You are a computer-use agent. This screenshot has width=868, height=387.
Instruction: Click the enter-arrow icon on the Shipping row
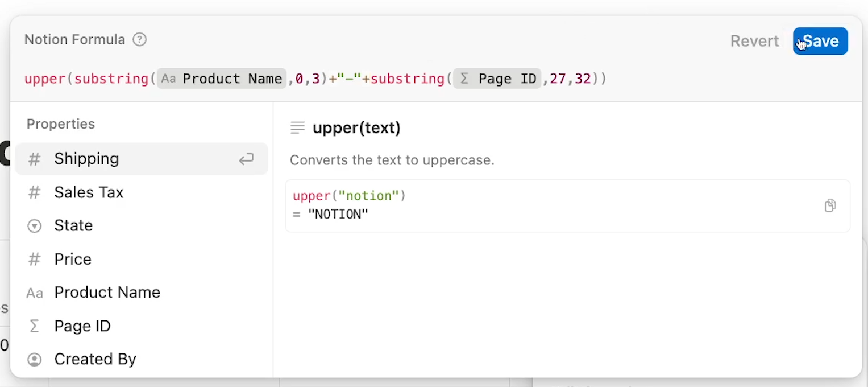click(x=246, y=159)
